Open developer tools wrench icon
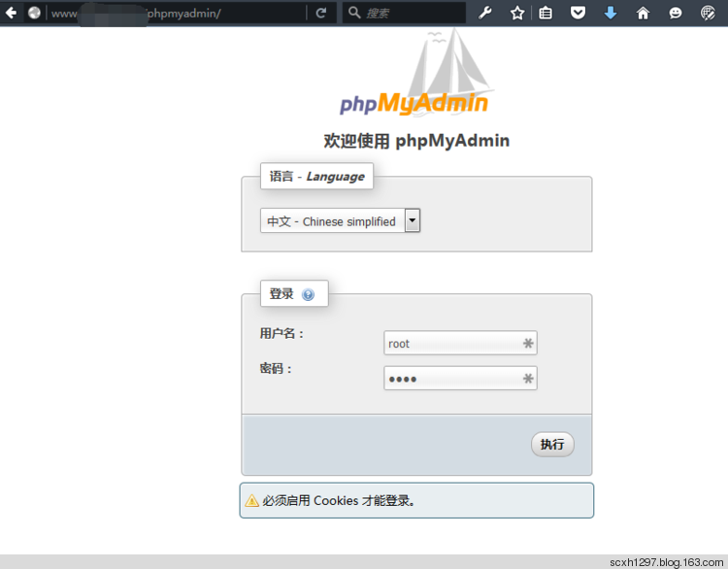 (485, 13)
